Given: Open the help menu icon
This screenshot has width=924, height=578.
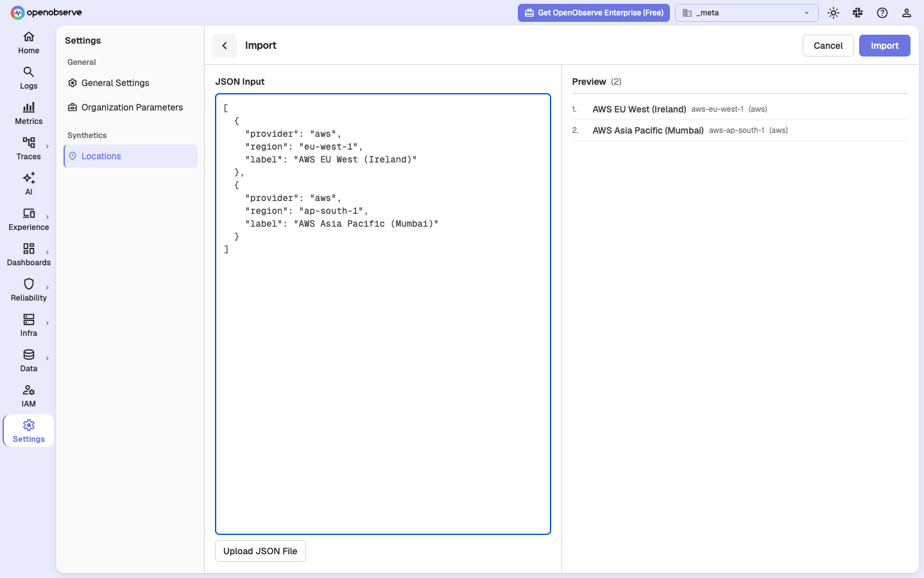Looking at the screenshot, I should pyautogui.click(x=882, y=13).
